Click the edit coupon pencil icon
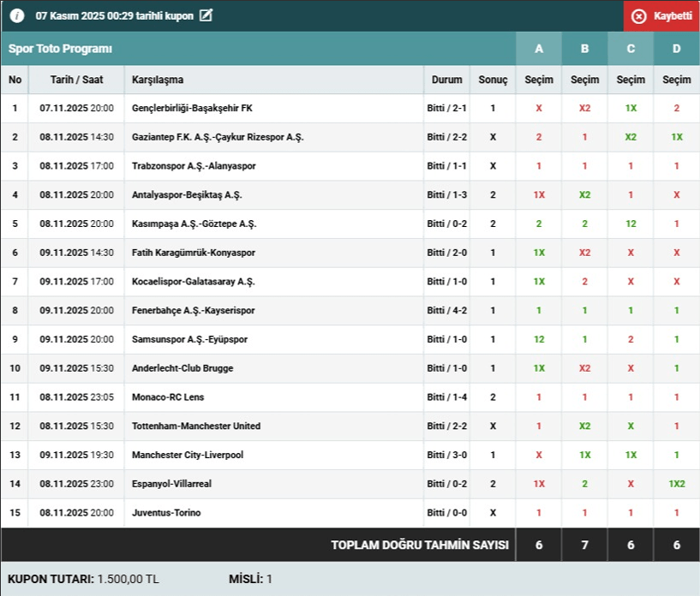This screenshot has height=596, width=700. pyautogui.click(x=206, y=15)
